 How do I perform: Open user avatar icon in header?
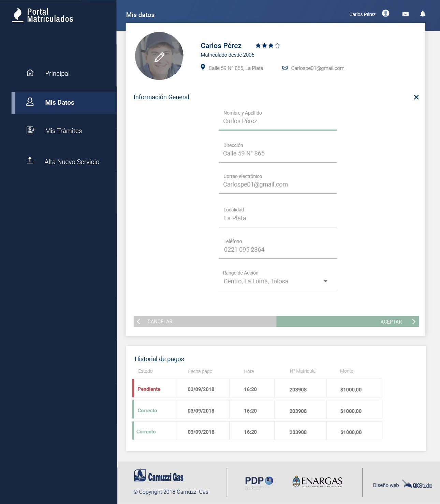click(385, 13)
